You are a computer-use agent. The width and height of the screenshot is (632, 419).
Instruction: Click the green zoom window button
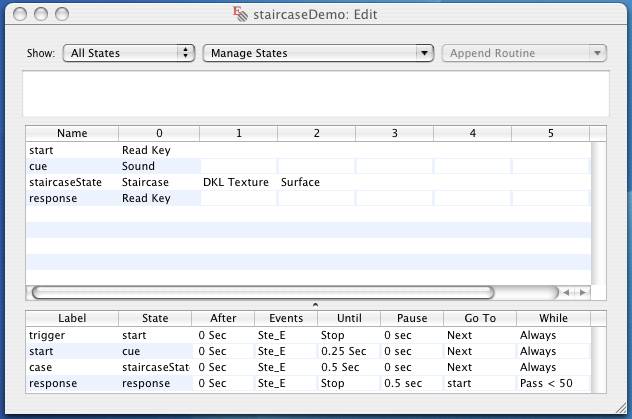(x=63, y=14)
